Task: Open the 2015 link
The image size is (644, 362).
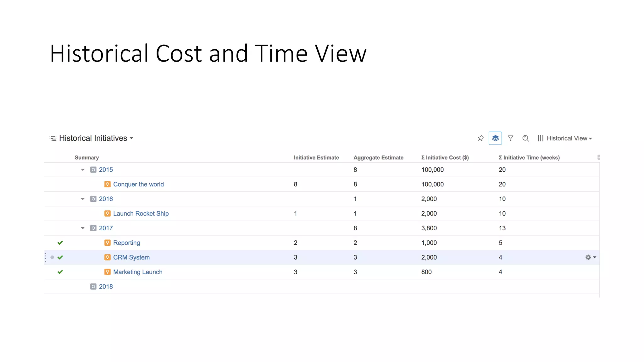Action: [106, 170]
